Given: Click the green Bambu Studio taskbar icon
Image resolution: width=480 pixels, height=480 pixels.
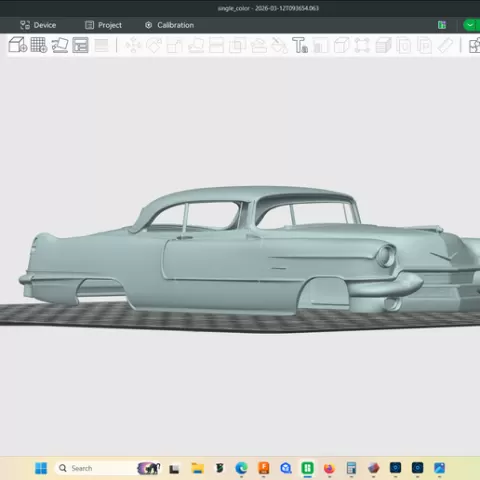Looking at the screenshot, I should click(x=307, y=468).
